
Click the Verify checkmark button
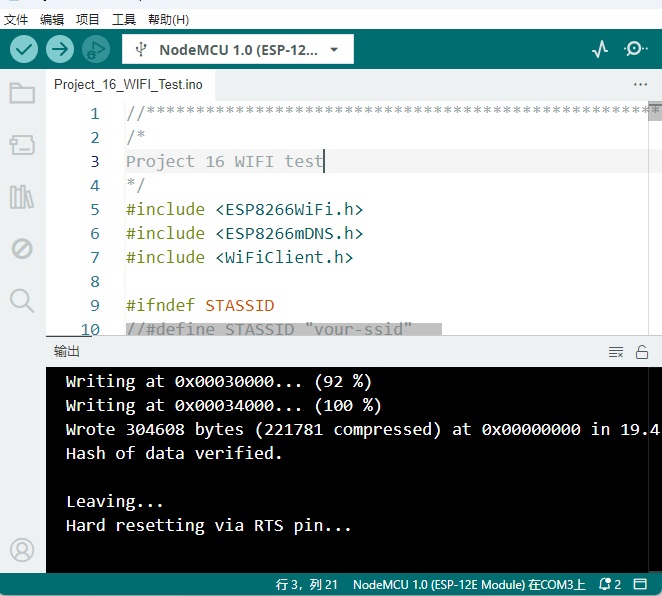(x=24, y=49)
